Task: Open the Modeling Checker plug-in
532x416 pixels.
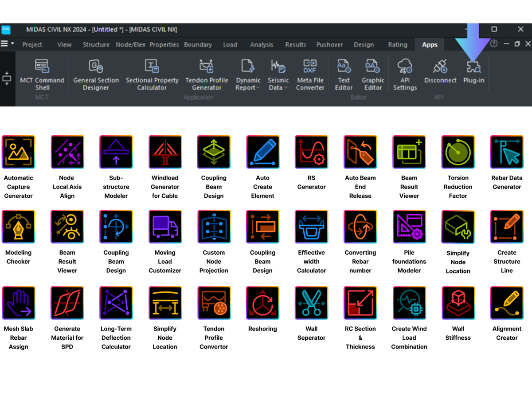Action: coord(19,227)
